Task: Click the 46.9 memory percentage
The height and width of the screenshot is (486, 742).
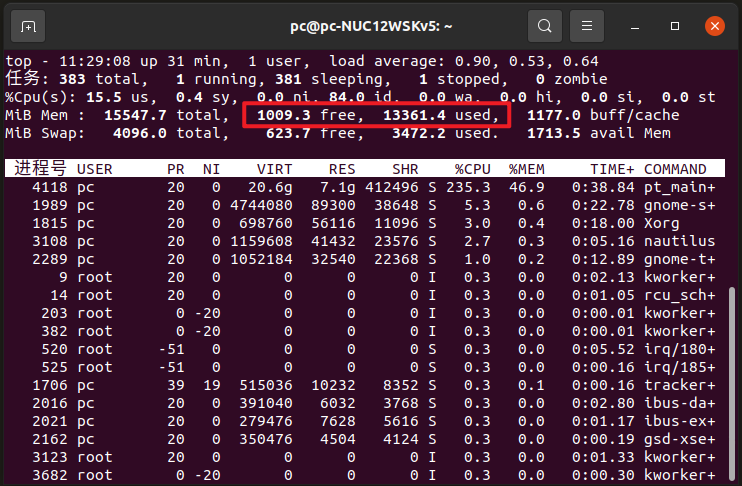Action: click(x=527, y=187)
